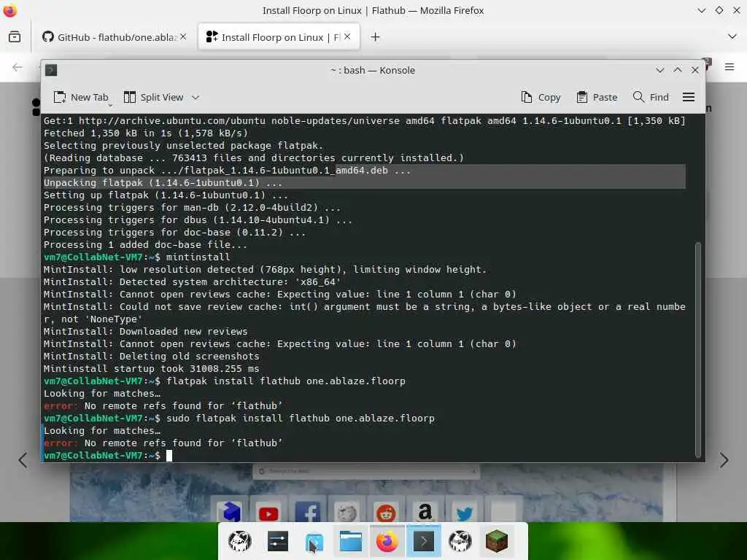
Task: Minimize the Konsole window
Action: click(659, 70)
